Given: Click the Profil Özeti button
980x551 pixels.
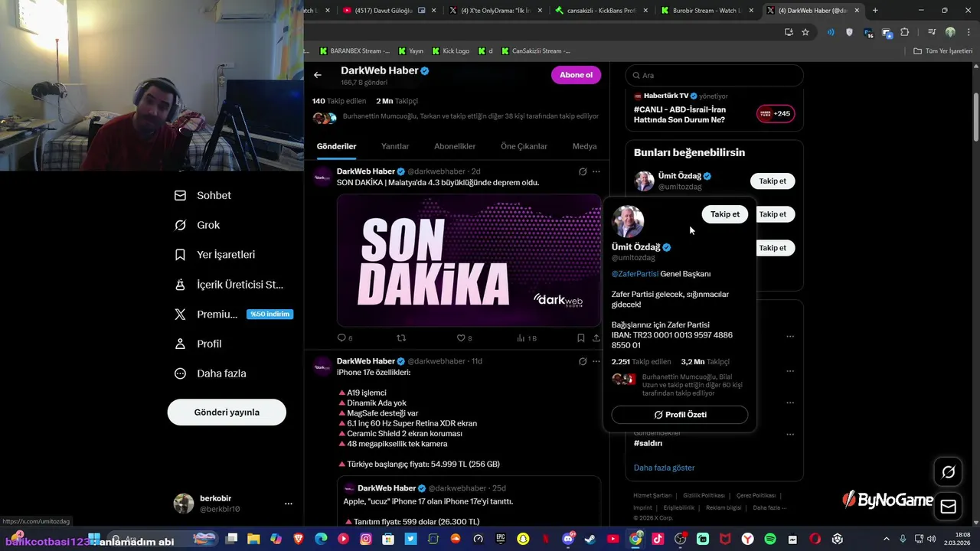Looking at the screenshot, I should (680, 415).
